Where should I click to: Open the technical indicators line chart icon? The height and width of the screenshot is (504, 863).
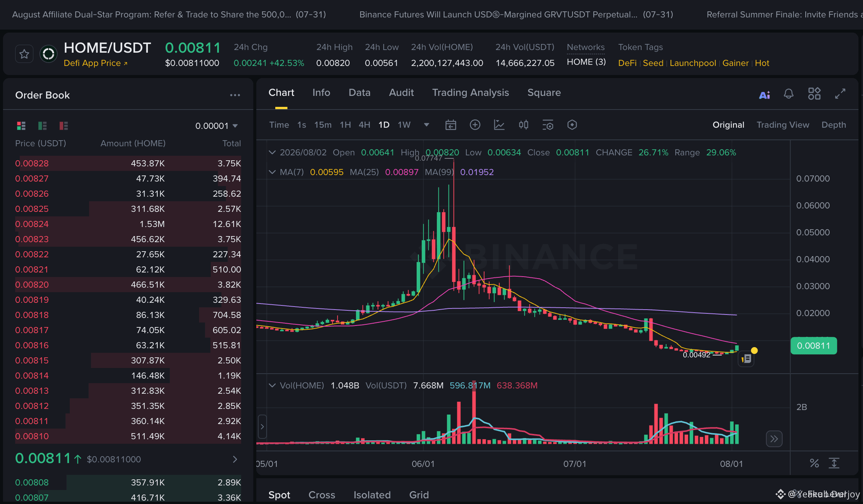499,125
